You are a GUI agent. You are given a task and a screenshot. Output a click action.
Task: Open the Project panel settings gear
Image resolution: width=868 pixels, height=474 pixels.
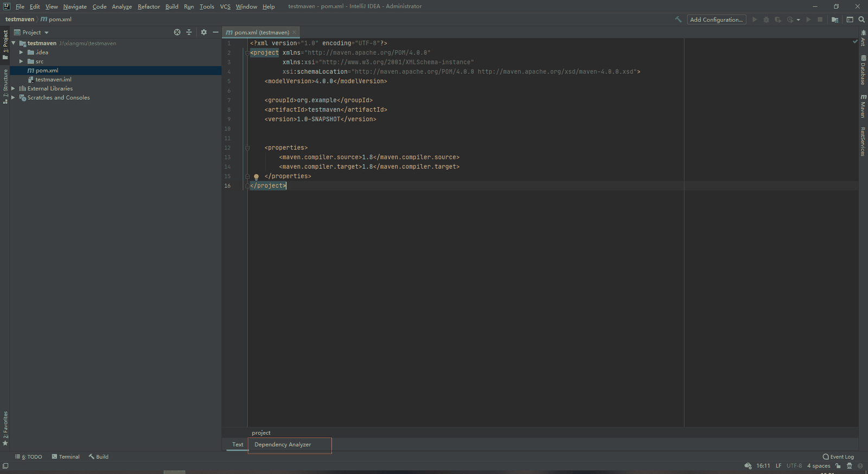(204, 32)
